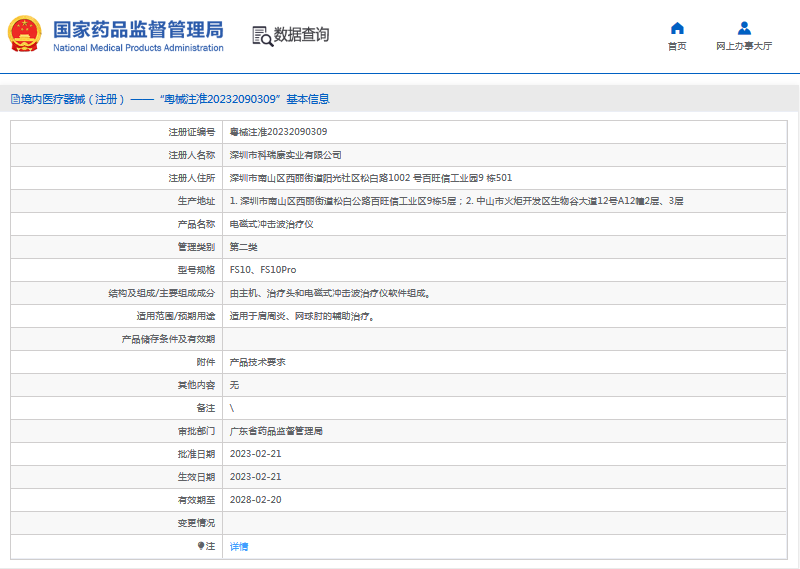
Task: Click National Medical Products Administration text
Action: [138, 47]
